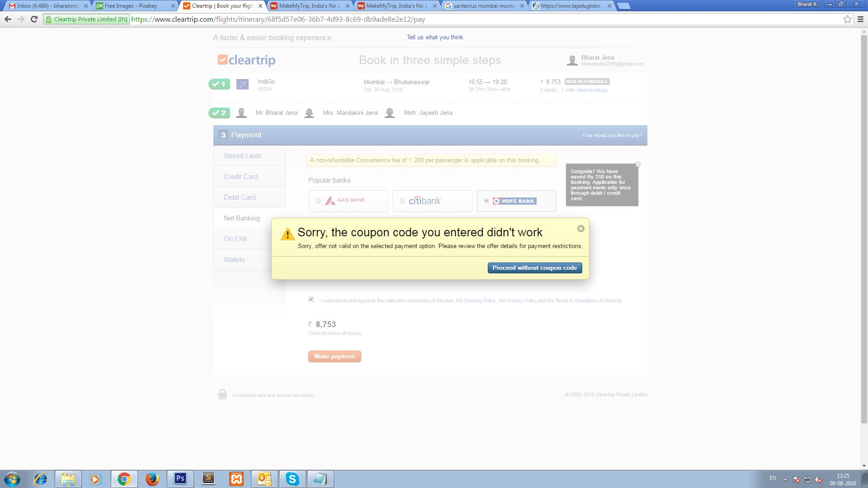
Task: Click Mstr. Jayesh Jena traveller avatar
Action: point(390,113)
